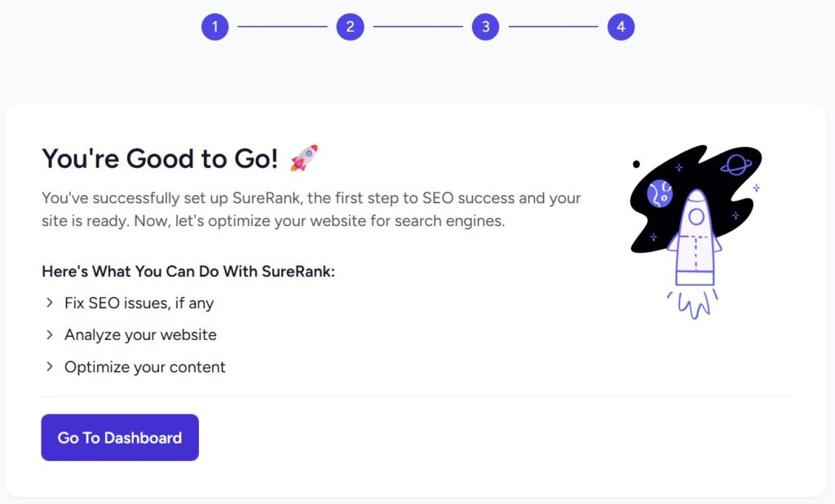Select step 2 circle in progress indicator
Image resolution: width=835 pixels, height=504 pixels.
[x=350, y=26]
